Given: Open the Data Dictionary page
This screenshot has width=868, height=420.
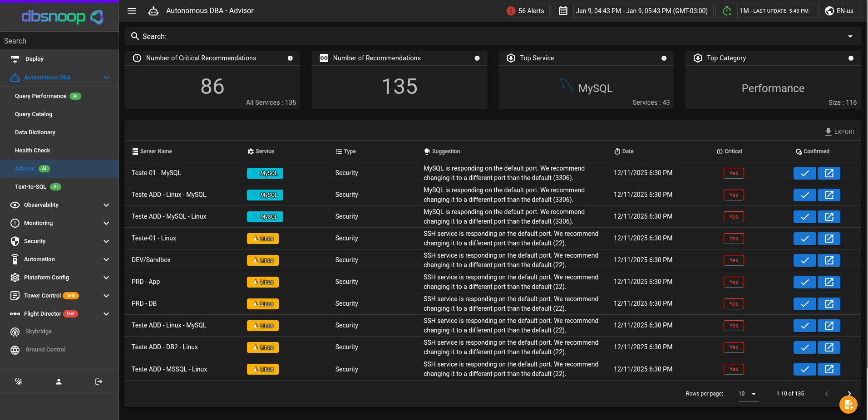Looking at the screenshot, I should pos(35,132).
